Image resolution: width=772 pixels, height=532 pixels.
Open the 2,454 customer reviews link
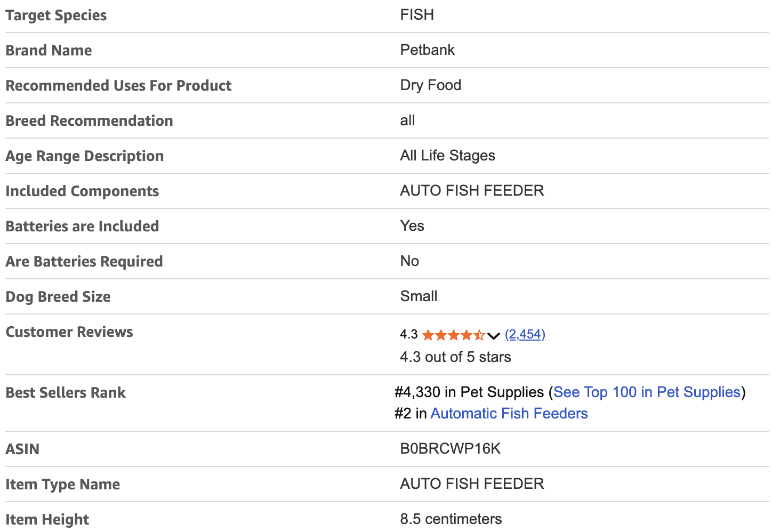525,334
